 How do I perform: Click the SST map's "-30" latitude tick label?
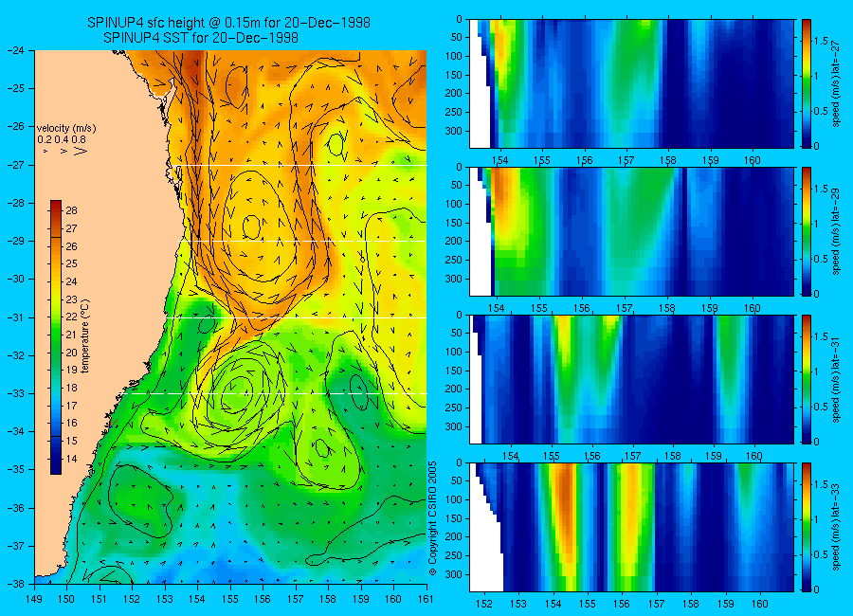(x=15, y=279)
